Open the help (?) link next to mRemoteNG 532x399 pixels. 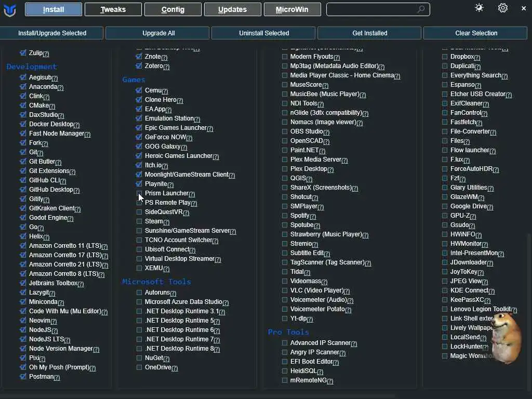pyautogui.click(x=330, y=381)
